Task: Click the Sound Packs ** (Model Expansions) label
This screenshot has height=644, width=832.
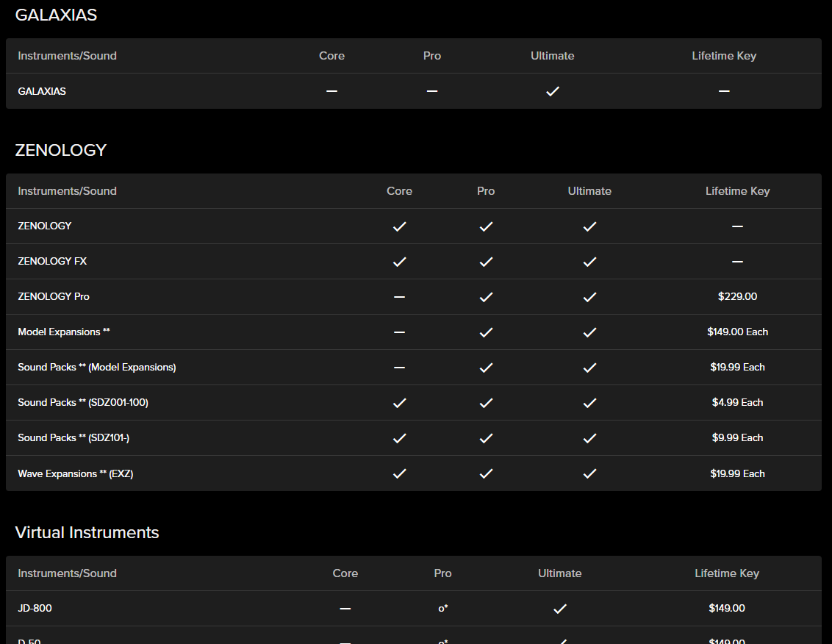Action: pos(97,367)
